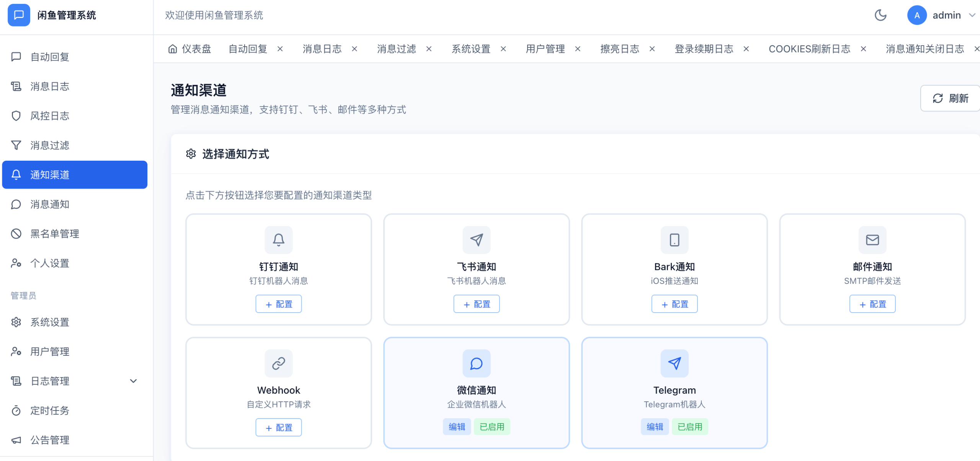
Task: Click the shield icon for 风控日志
Action: tap(16, 116)
